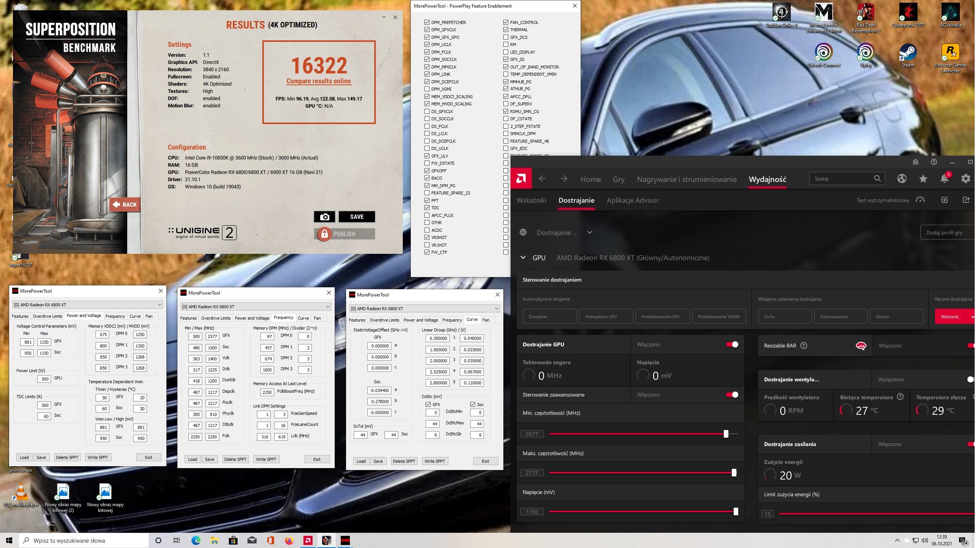Click the Resizable BAR help icon
980x548 pixels.
[x=804, y=346]
